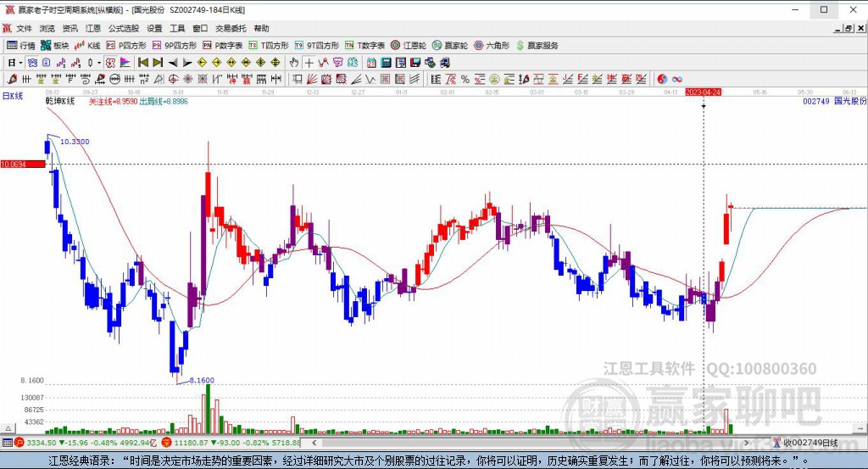Jump to first bar icon
Viewport: 868px width, 469px height.
pos(142,63)
